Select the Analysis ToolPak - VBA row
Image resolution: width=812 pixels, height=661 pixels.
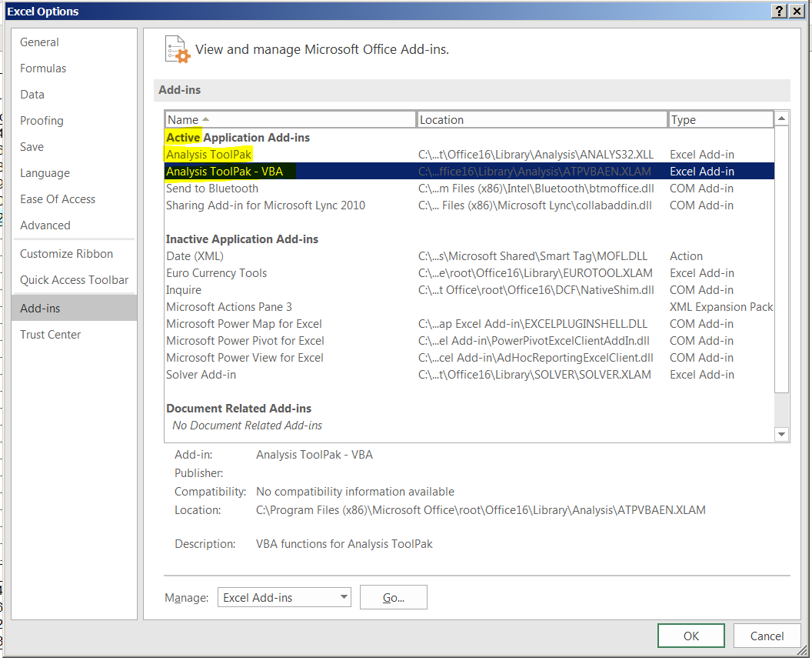(469, 172)
